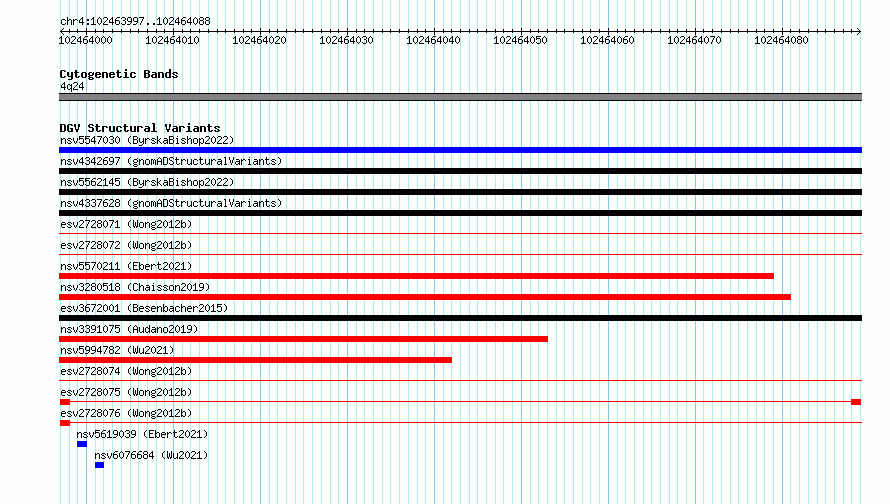Screen dimensions: 890x504
Task: Click the nsv5547030 (ByrskaBishop2022) label
Action: [147, 140]
